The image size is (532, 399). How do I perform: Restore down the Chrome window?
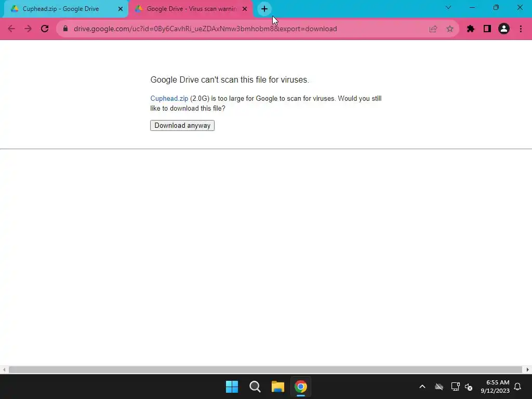click(x=496, y=7)
